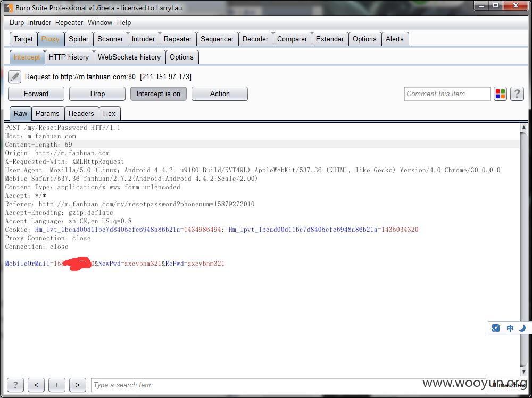Switch to the Intruder tool tab

(x=143, y=39)
